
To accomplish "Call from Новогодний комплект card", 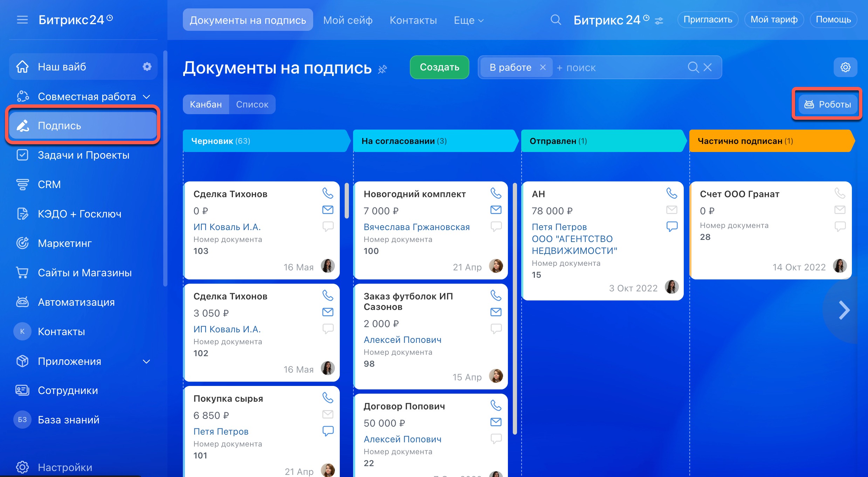I will (496, 193).
